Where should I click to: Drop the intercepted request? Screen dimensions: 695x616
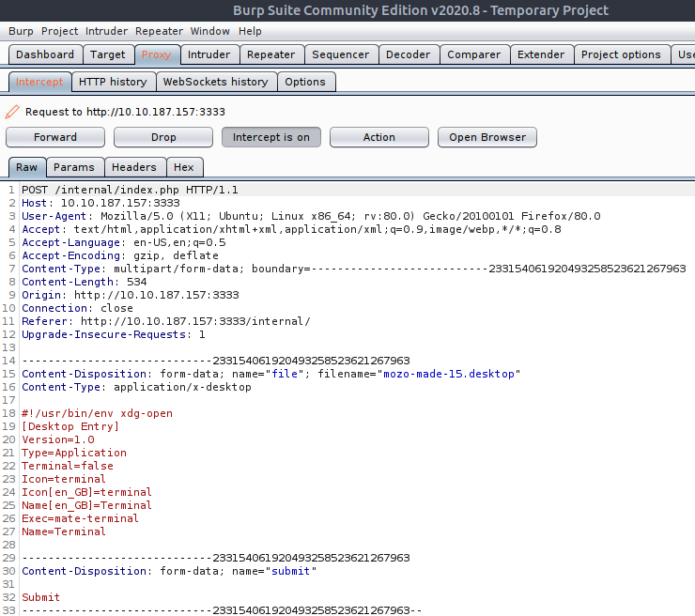pos(163,137)
